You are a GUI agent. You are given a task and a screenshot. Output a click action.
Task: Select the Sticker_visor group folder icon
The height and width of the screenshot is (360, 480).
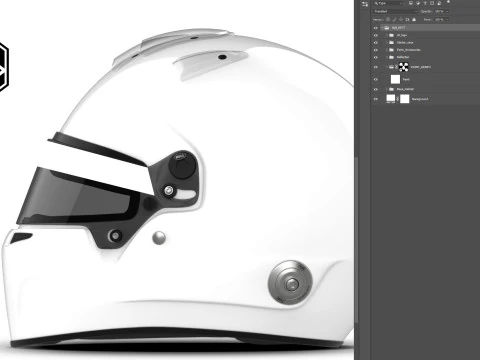click(x=392, y=42)
